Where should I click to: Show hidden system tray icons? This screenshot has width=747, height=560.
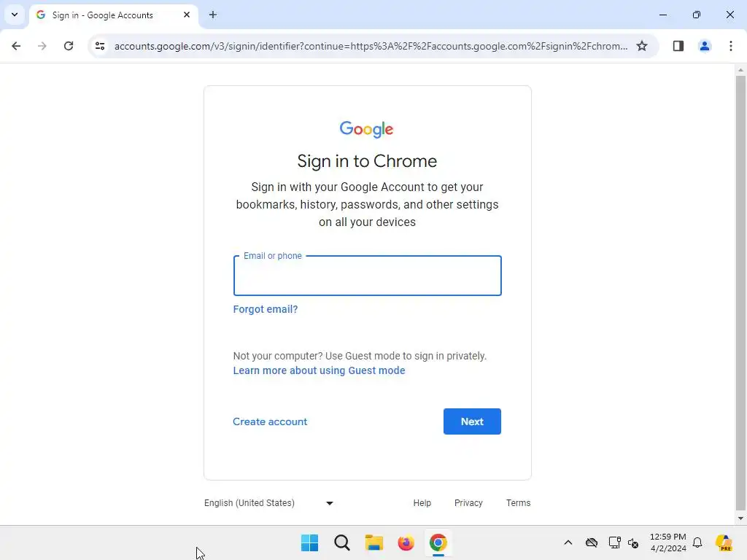click(x=568, y=542)
